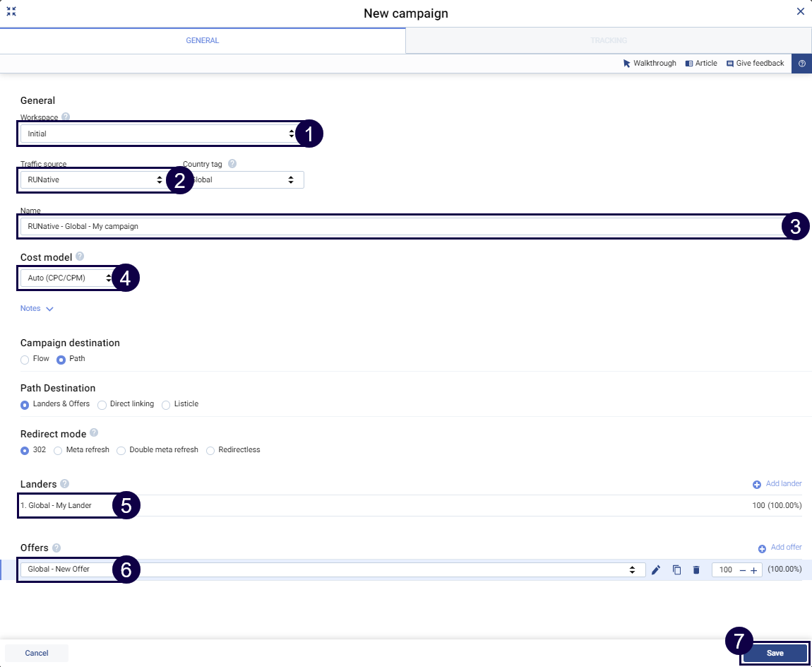Click the help question mark icon in the toolbar

[x=801, y=64]
